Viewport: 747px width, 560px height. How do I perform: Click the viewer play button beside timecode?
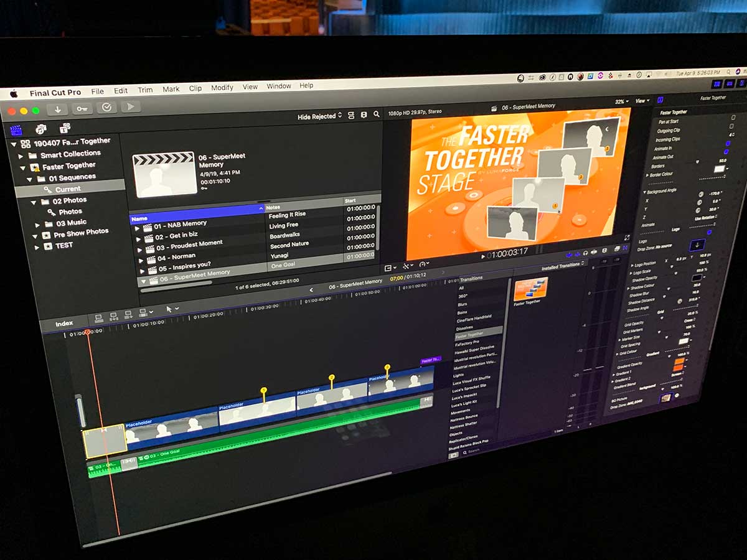(x=484, y=256)
